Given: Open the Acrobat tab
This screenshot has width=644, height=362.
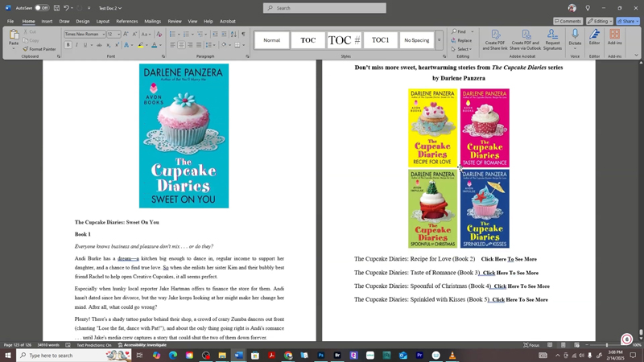Looking at the screenshot, I should pos(228,22).
